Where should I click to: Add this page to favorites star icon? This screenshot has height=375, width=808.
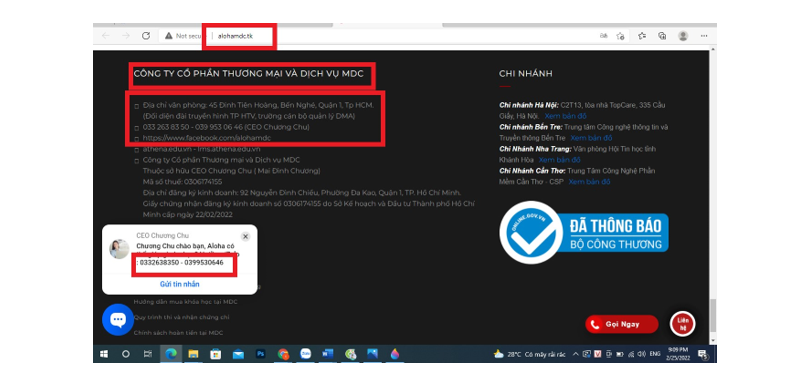point(620,36)
